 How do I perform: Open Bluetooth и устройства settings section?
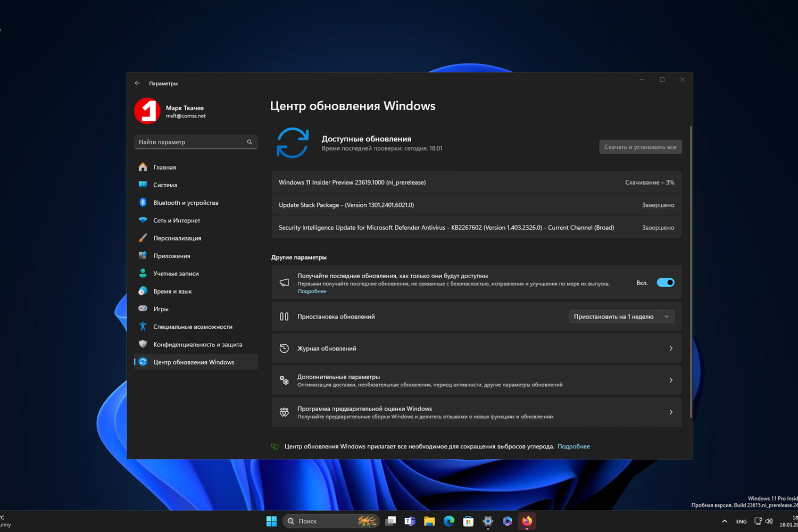[186, 203]
